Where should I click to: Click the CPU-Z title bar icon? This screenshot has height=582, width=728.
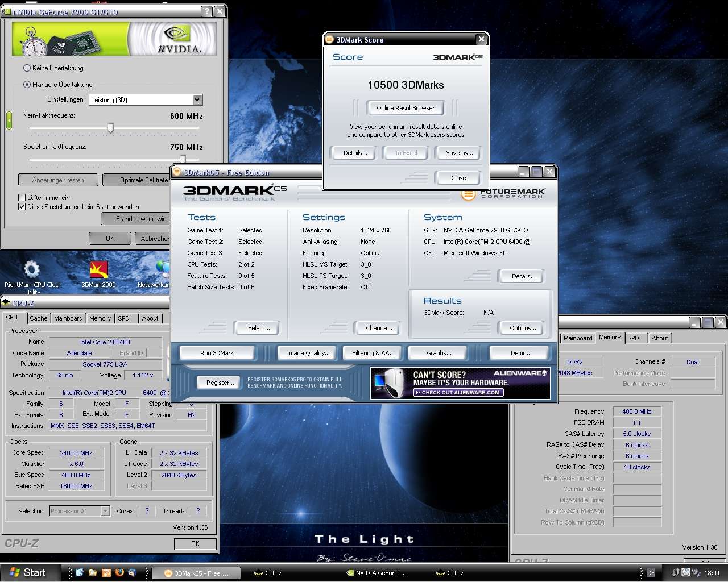point(6,303)
